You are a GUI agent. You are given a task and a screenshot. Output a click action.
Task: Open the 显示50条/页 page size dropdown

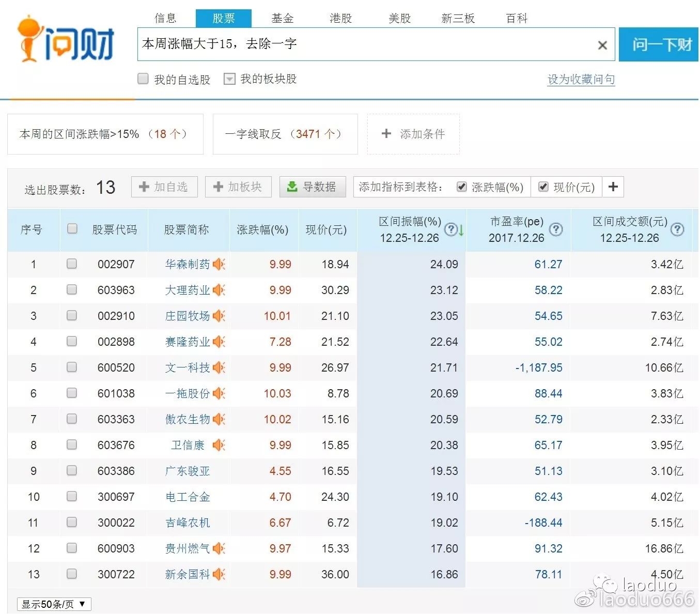[x=54, y=604]
